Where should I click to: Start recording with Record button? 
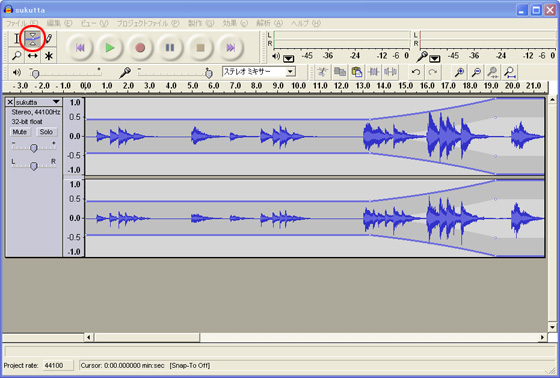tap(140, 48)
